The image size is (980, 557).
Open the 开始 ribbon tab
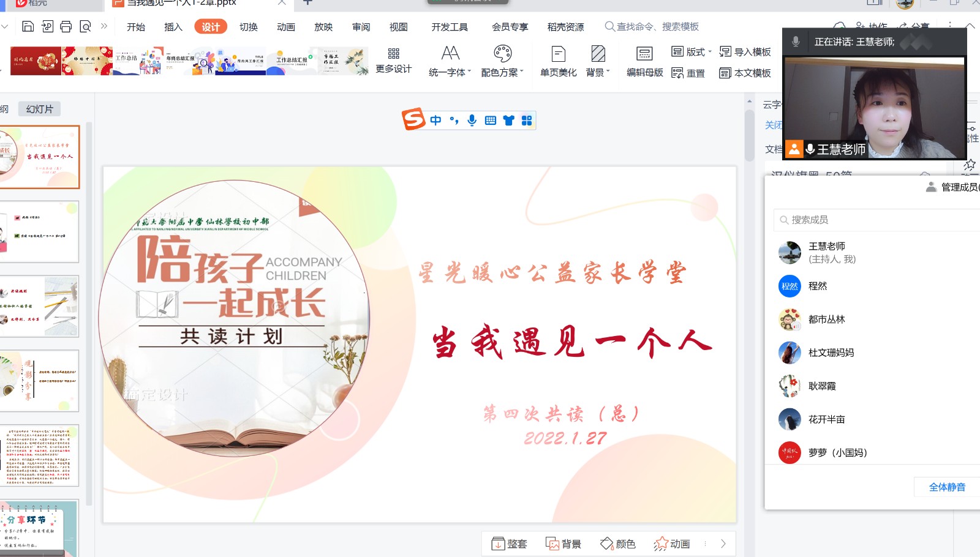pos(136,27)
